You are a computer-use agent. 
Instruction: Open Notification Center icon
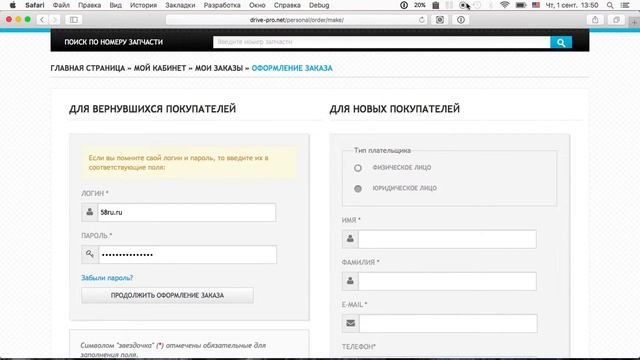[x=625, y=5]
